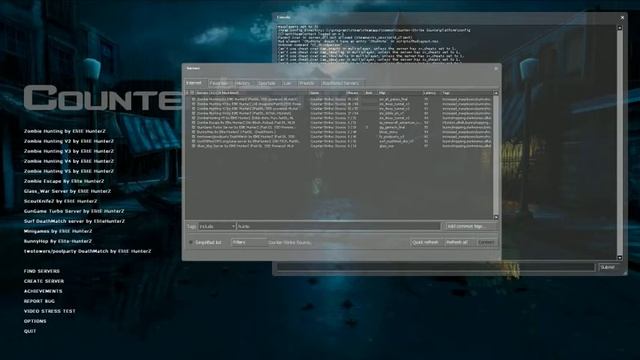Focus the Tags text field
The height and width of the screenshot is (360, 640).
tap(339, 226)
